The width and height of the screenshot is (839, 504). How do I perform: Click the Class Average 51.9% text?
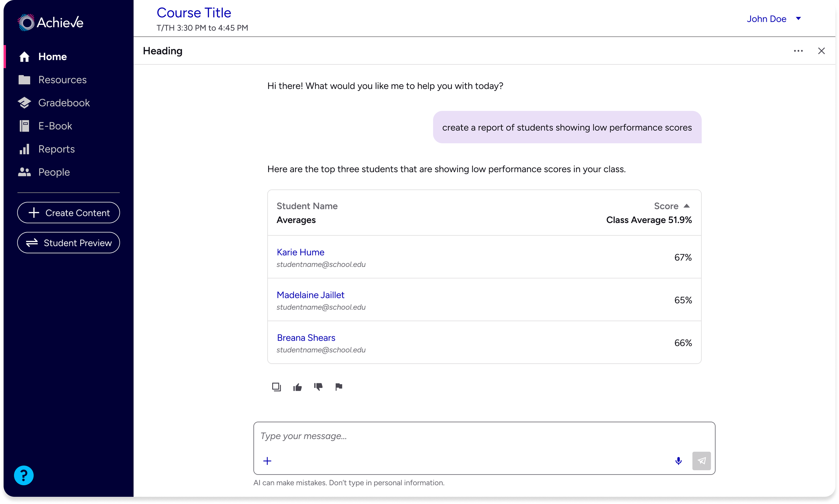[649, 220]
